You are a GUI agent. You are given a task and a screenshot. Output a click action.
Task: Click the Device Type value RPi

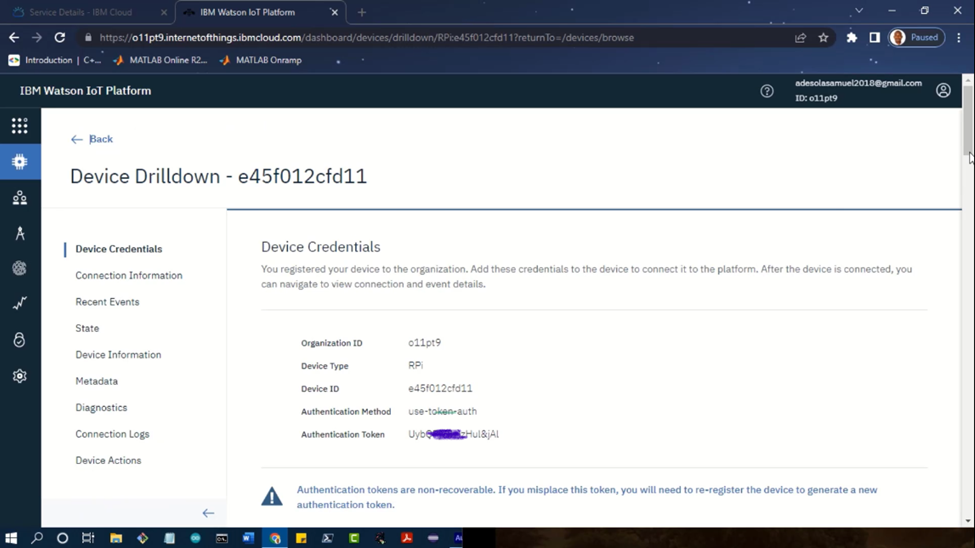point(415,366)
